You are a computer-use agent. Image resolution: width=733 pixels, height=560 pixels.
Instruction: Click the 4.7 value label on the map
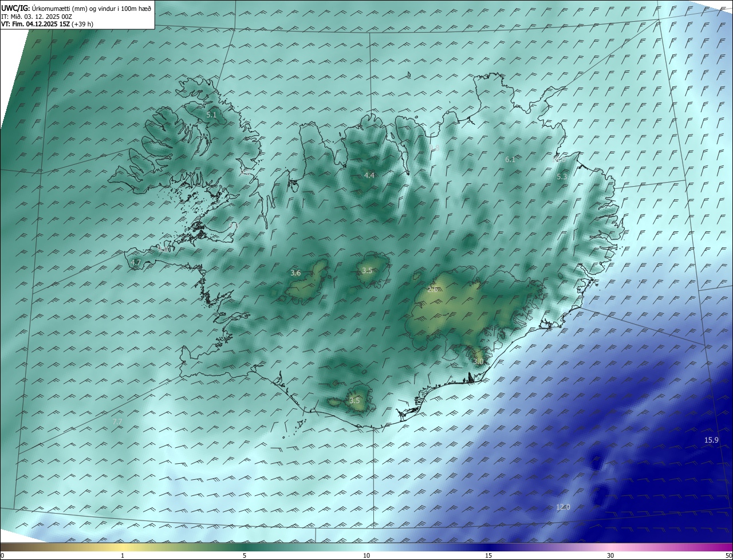pyautogui.click(x=136, y=263)
